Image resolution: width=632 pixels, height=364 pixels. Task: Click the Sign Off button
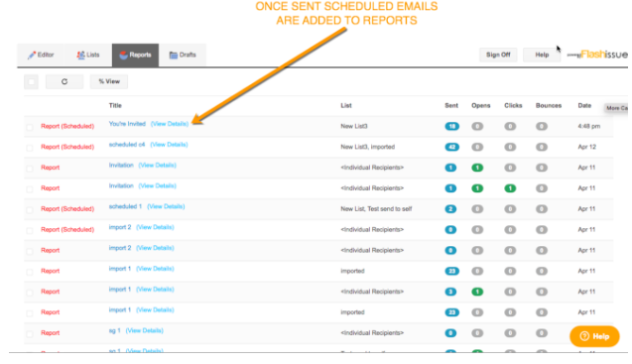click(x=498, y=55)
